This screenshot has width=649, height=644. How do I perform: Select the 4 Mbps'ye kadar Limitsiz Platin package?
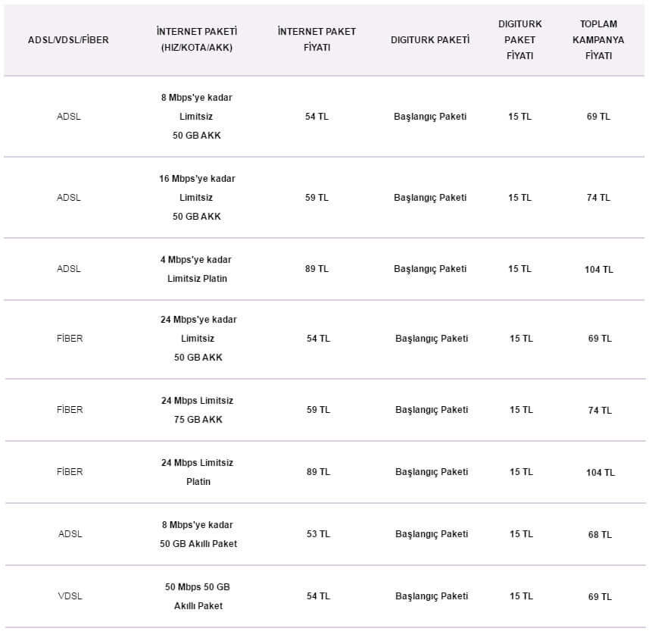[197, 269]
